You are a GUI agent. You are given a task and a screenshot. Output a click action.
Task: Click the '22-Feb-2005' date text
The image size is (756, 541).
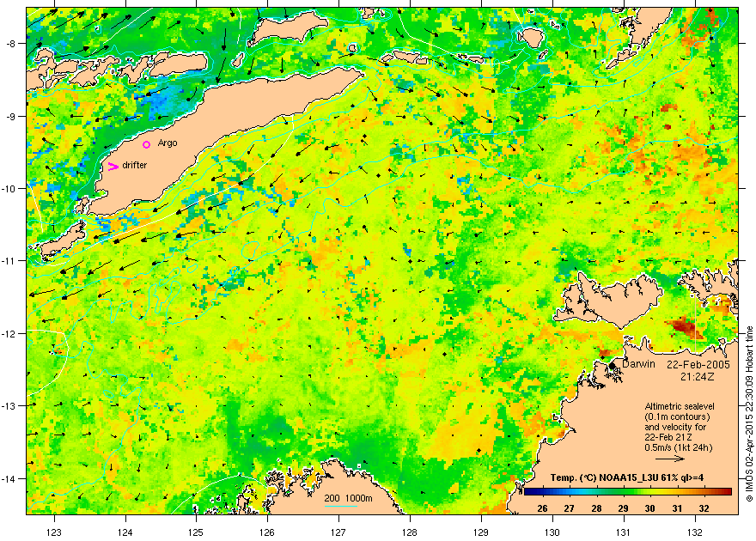tap(698, 365)
